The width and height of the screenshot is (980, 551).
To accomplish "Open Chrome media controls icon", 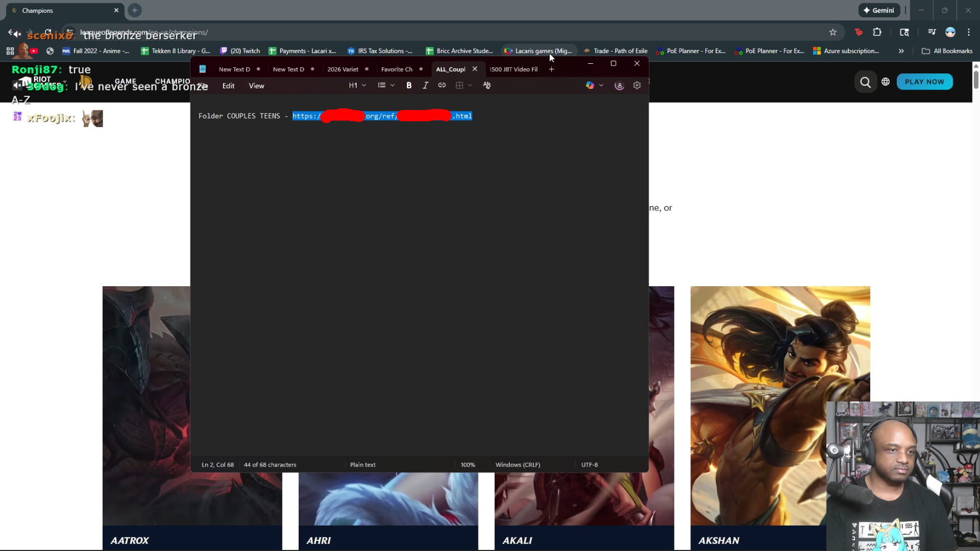I will (932, 32).
